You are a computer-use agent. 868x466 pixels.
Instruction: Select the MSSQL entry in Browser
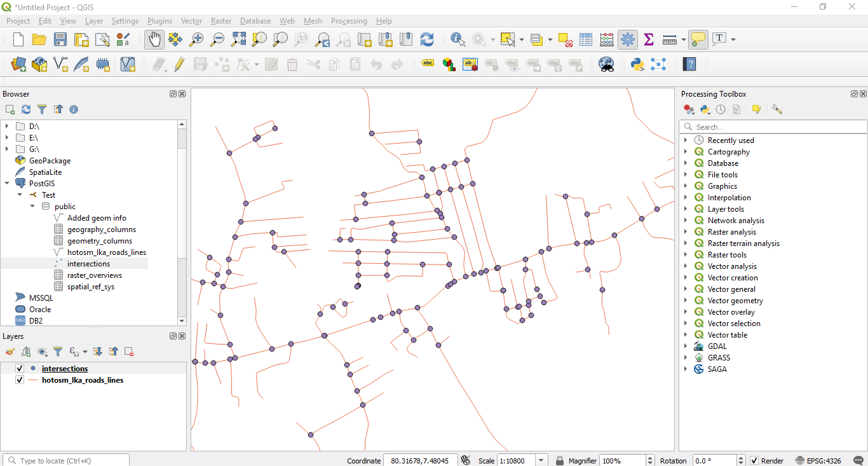41,298
